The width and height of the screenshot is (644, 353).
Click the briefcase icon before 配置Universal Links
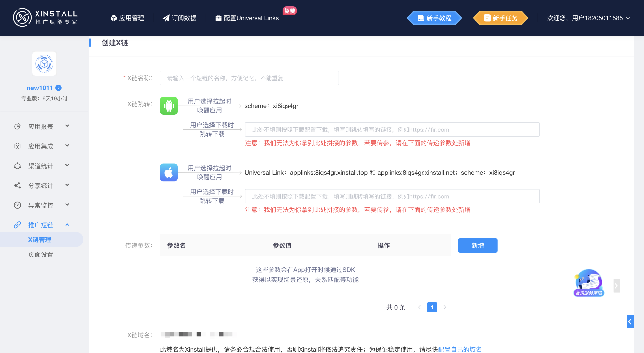[x=219, y=18]
